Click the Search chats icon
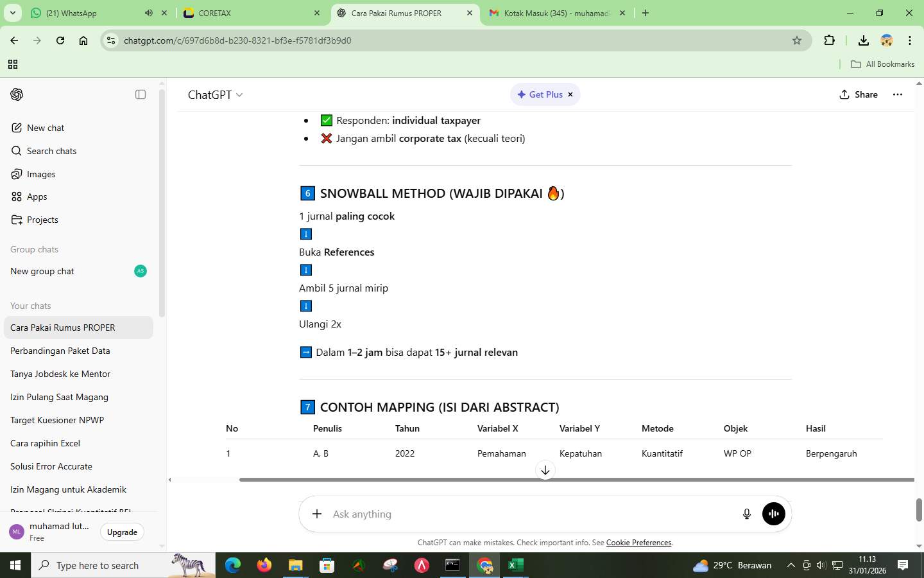 tap(51, 151)
